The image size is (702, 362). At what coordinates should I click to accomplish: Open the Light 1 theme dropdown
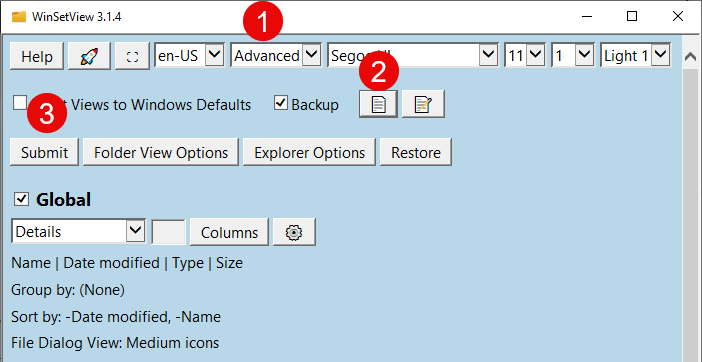click(635, 55)
